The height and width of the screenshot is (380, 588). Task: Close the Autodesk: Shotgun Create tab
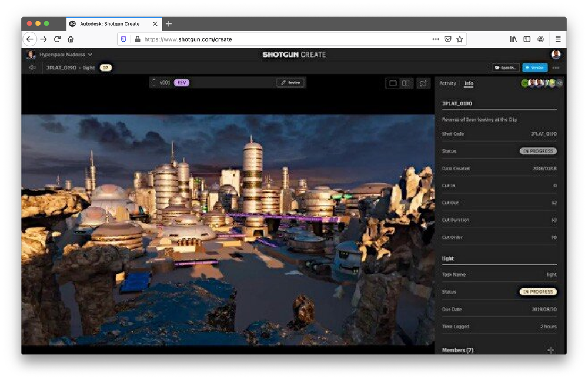155,23
